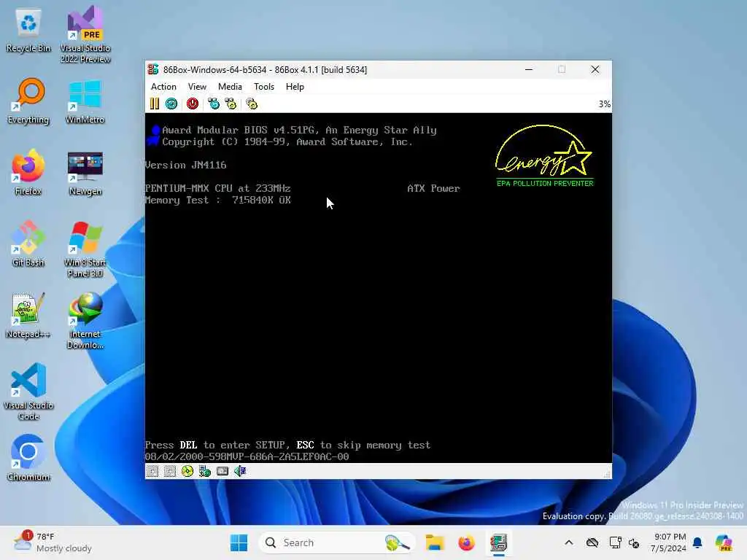The image size is (747, 560).
Task: Open the Media menu
Action: [x=230, y=87]
